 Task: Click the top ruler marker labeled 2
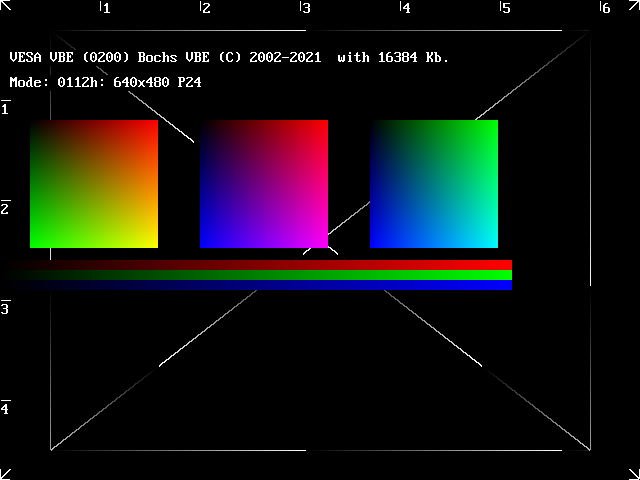point(205,8)
